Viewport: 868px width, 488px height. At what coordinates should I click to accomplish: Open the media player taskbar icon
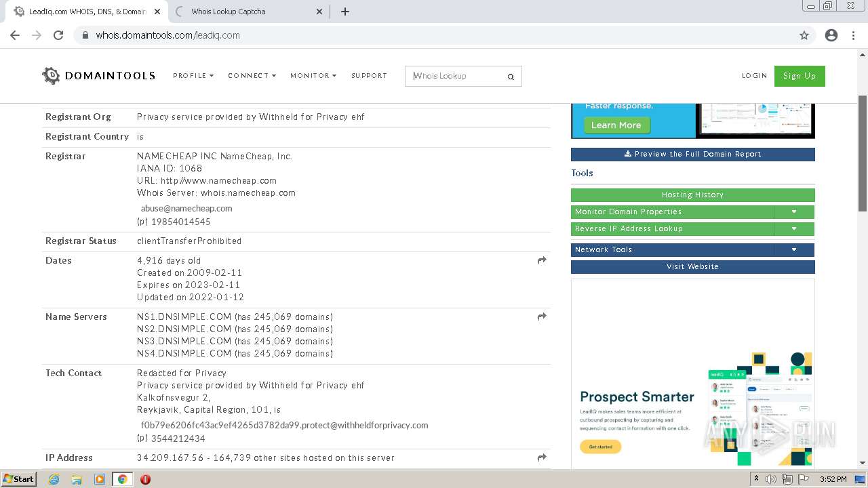click(x=100, y=479)
